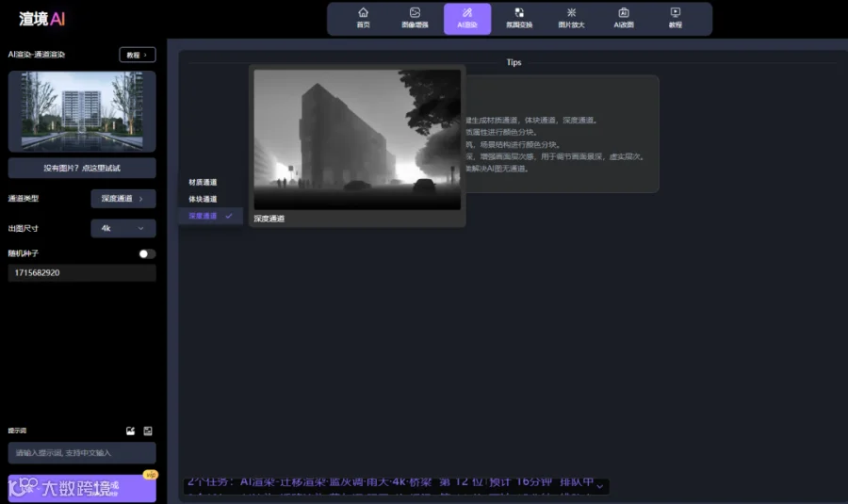Open 图片放大 image upscale tool
The image size is (848, 504).
click(x=571, y=19)
